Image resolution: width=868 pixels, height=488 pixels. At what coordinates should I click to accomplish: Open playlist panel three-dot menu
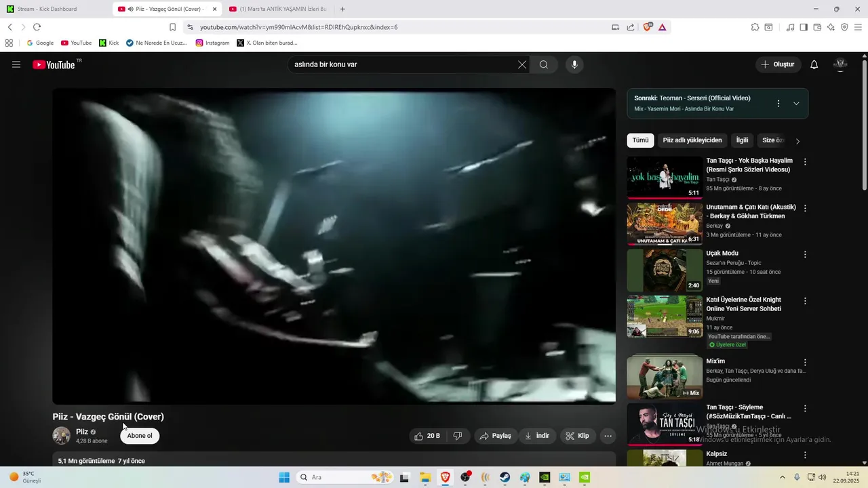(778, 103)
